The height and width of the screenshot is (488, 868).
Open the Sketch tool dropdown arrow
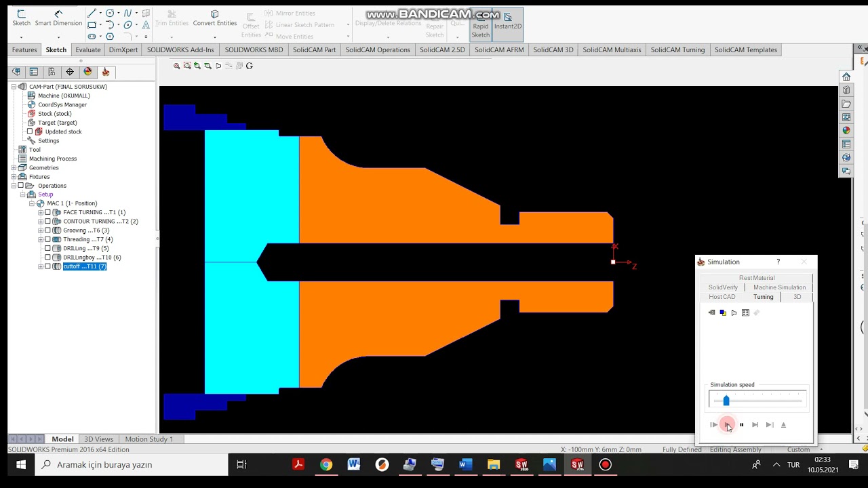pyautogui.click(x=21, y=37)
